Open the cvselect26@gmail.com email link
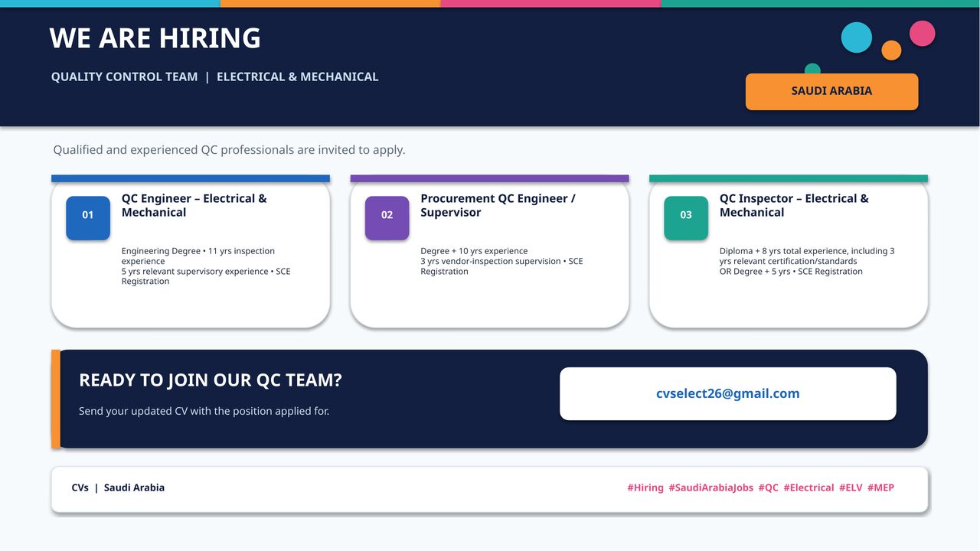 (727, 393)
